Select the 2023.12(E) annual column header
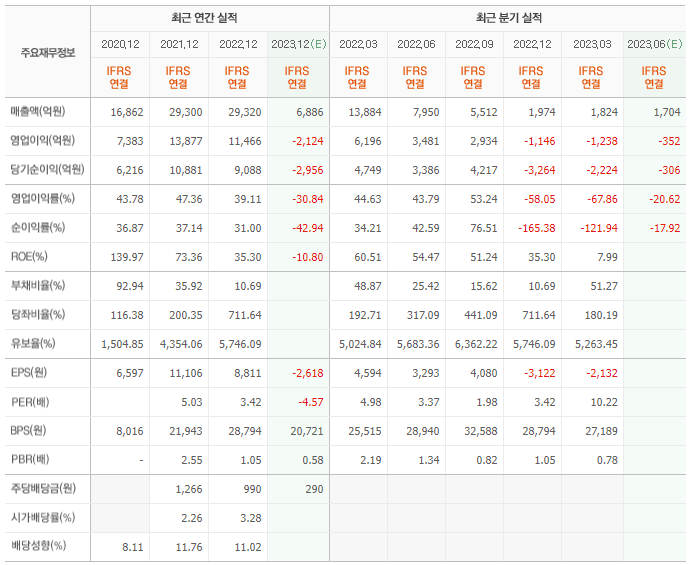The image size is (691, 565). click(298, 44)
